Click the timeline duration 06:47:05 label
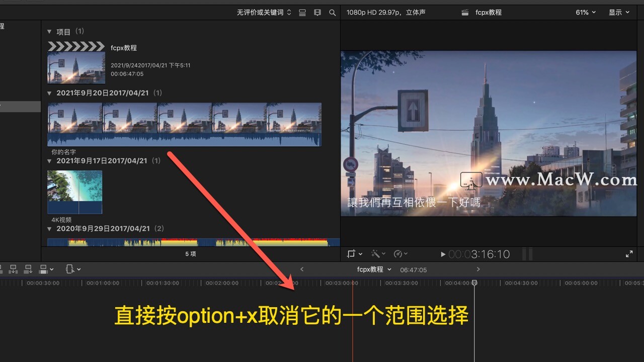Screen dimensions: 644x362 [x=413, y=270]
